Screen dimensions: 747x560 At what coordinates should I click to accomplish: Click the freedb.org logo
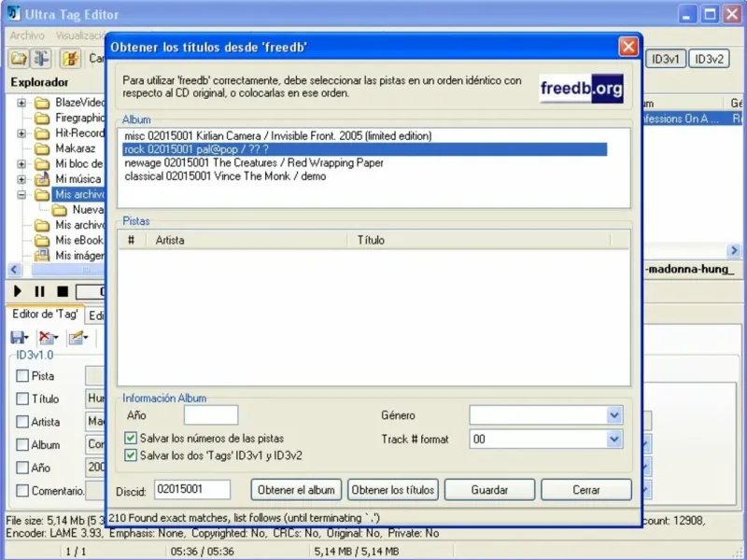click(581, 88)
